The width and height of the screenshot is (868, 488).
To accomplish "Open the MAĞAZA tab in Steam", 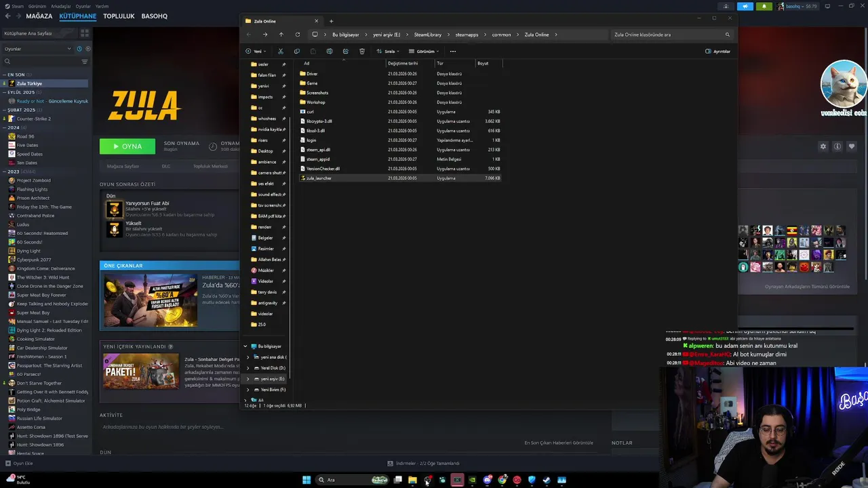I will [x=39, y=16].
